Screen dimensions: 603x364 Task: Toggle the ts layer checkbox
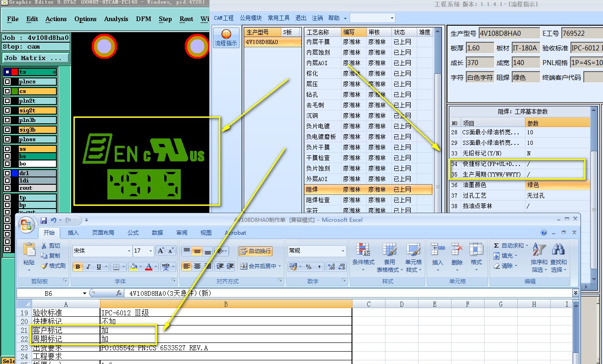pyautogui.click(x=7, y=72)
